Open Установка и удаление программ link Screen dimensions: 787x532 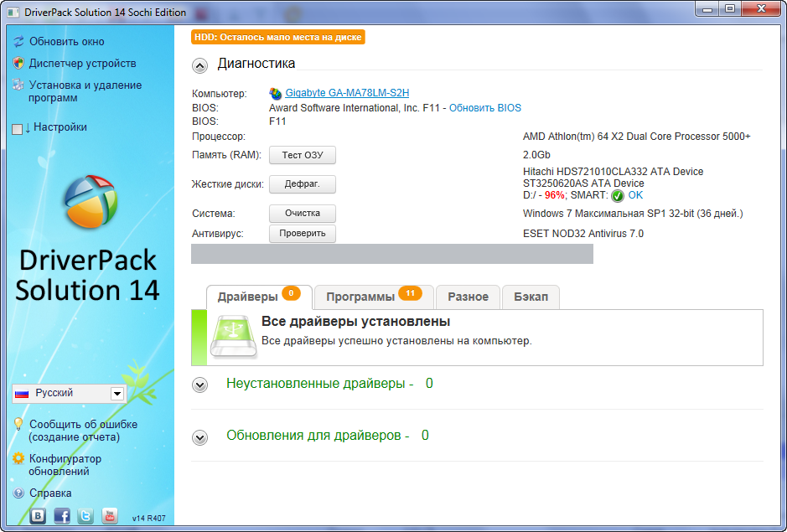pyautogui.click(x=85, y=91)
